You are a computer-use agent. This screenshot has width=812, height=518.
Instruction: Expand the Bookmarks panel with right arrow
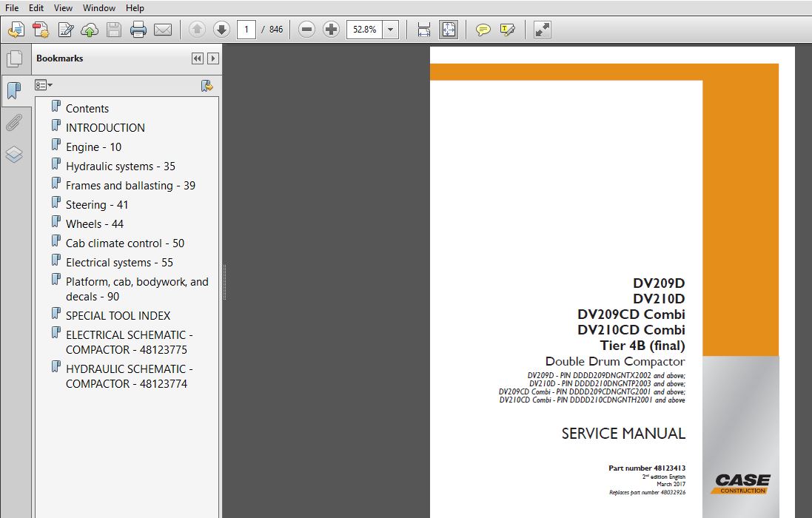click(213, 58)
